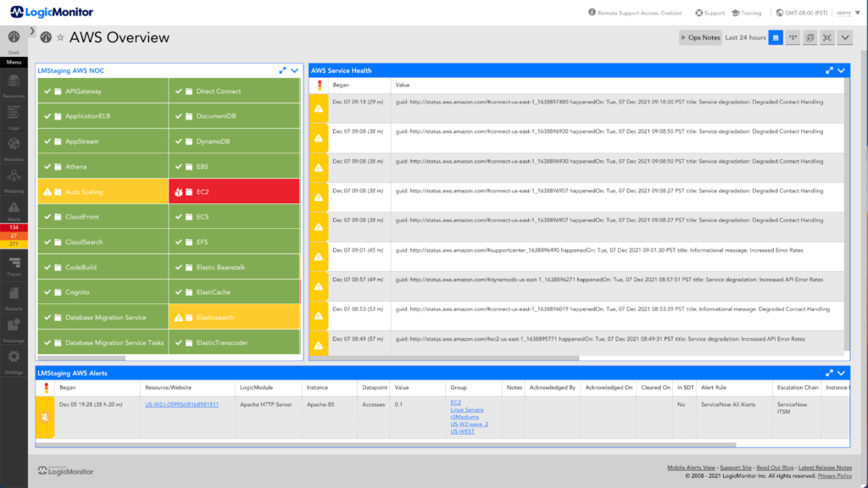Image resolution: width=868 pixels, height=488 pixels.
Task: Open the US-W2 resource link in alerts
Action: point(181,404)
